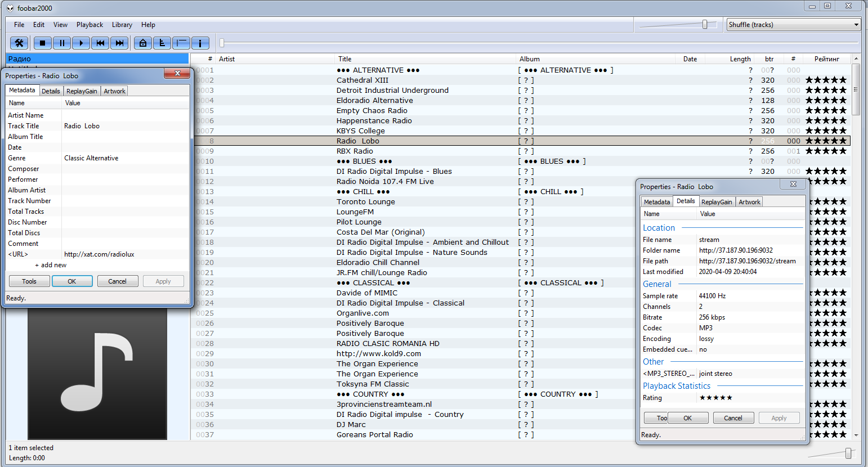Select the 'Toronto Lounge' playlist row
The image size is (868, 467).
pyautogui.click(x=366, y=202)
